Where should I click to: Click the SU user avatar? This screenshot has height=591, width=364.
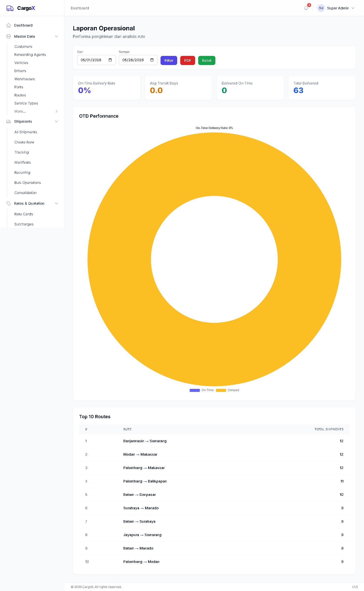321,8
